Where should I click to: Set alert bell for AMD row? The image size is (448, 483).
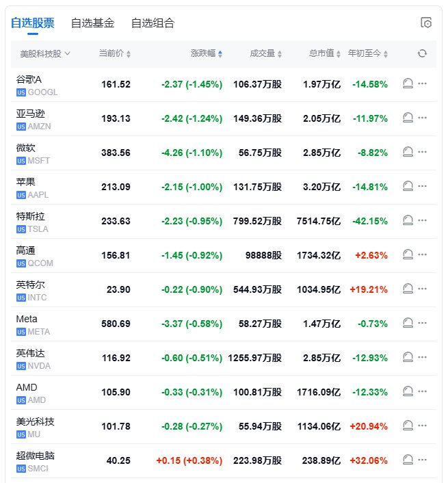click(x=408, y=391)
